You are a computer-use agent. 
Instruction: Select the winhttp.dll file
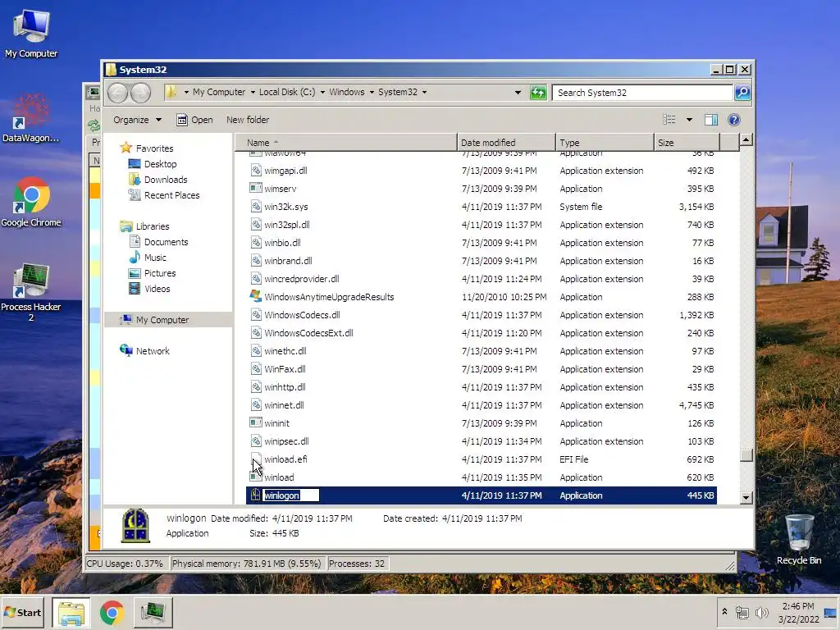pyautogui.click(x=482, y=387)
